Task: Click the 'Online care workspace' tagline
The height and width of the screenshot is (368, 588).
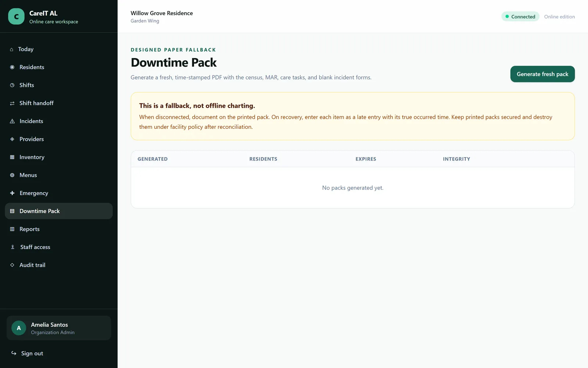Action: pos(54,22)
